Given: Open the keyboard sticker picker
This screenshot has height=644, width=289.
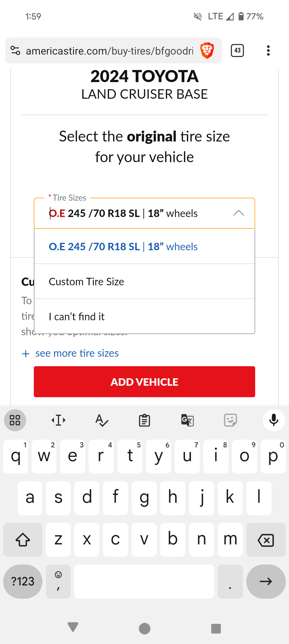Looking at the screenshot, I should [231, 420].
